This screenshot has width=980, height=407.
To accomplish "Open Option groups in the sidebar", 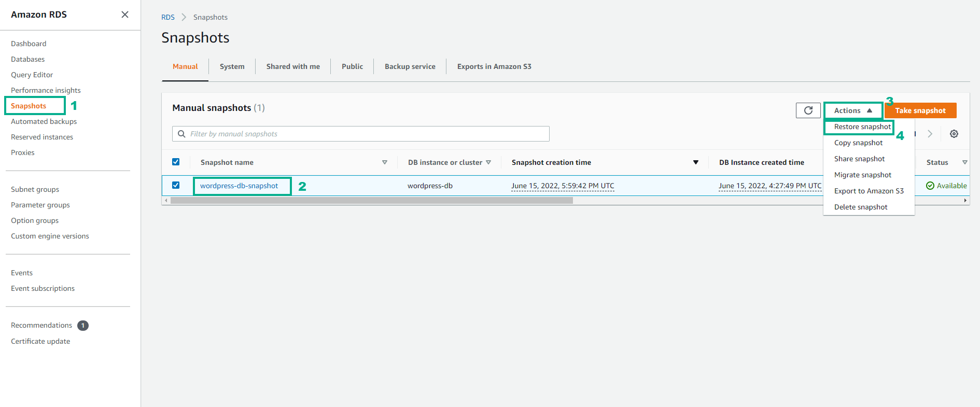I will pos(35,220).
